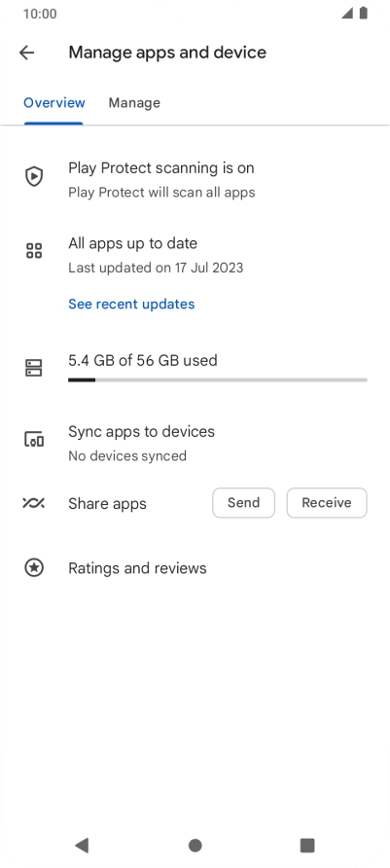390x868 pixels.
Task: Tap the Sync apps to devices icon
Action: point(34,440)
